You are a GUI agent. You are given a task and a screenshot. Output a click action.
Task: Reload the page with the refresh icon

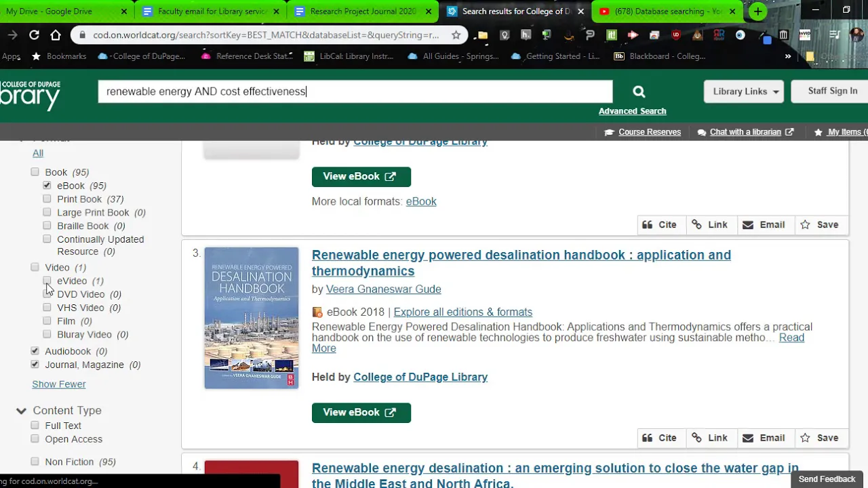pyautogui.click(x=34, y=35)
